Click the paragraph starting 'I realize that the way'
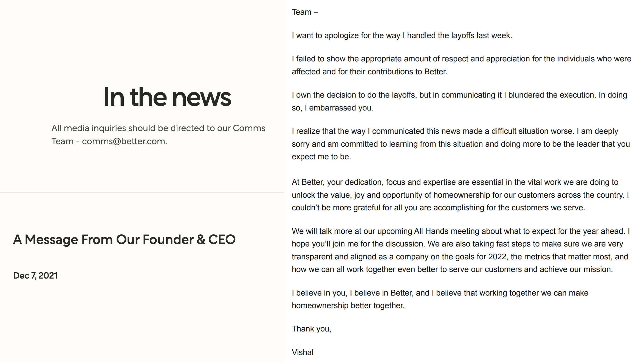The height and width of the screenshot is (363, 644). tap(461, 144)
